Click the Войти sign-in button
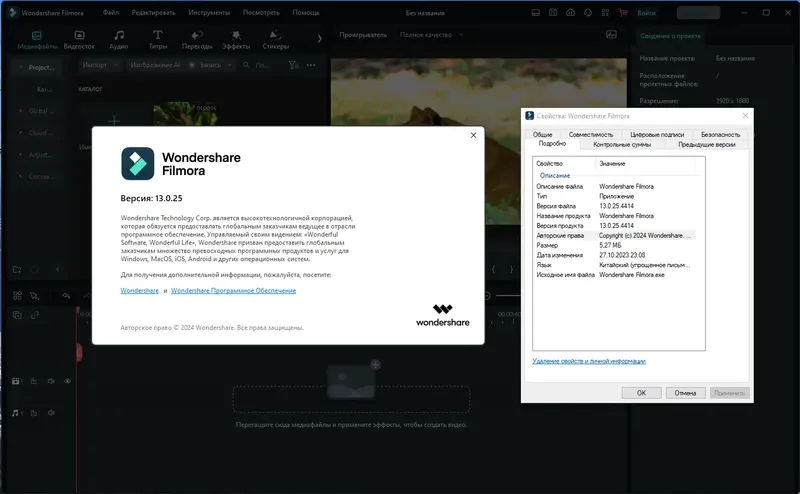The image size is (800, 494). click(x=646, y=13)
